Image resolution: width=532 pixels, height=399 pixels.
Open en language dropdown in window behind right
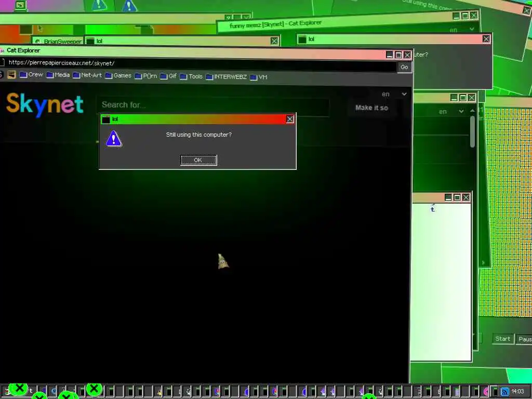click(451, 111)
